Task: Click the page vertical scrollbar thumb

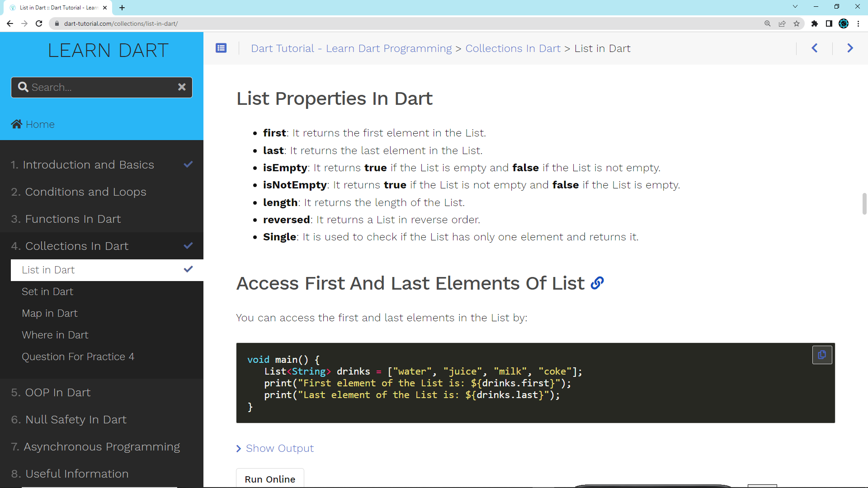Action: pyautogui.click(x=864, y=204)
